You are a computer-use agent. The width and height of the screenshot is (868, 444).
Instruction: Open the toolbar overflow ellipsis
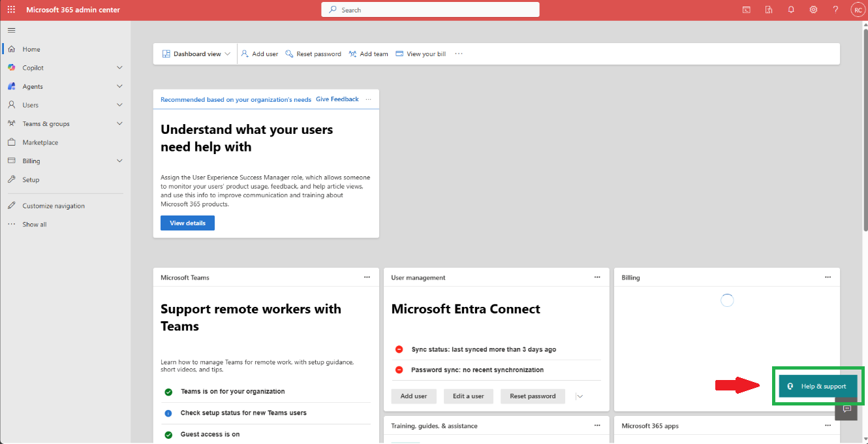tap(459, 54)
